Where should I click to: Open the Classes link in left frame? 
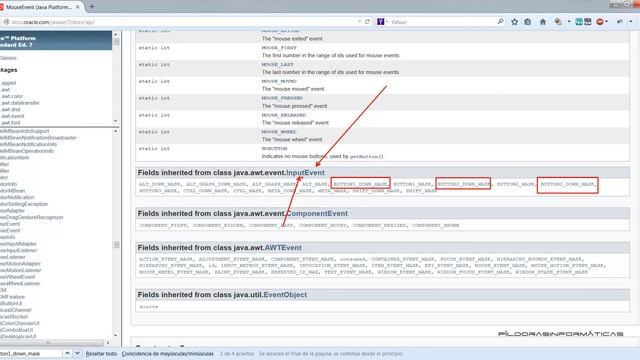coord(8,58)
